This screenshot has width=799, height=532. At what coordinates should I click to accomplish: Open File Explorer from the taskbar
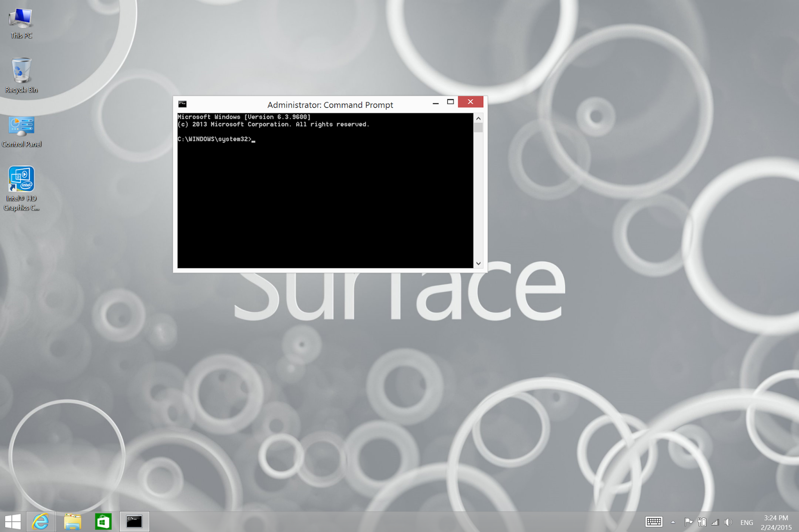(x=72, y=522)
